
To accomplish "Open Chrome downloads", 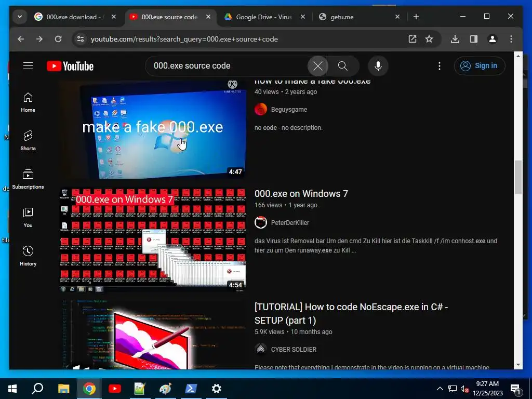I will 455,39.
